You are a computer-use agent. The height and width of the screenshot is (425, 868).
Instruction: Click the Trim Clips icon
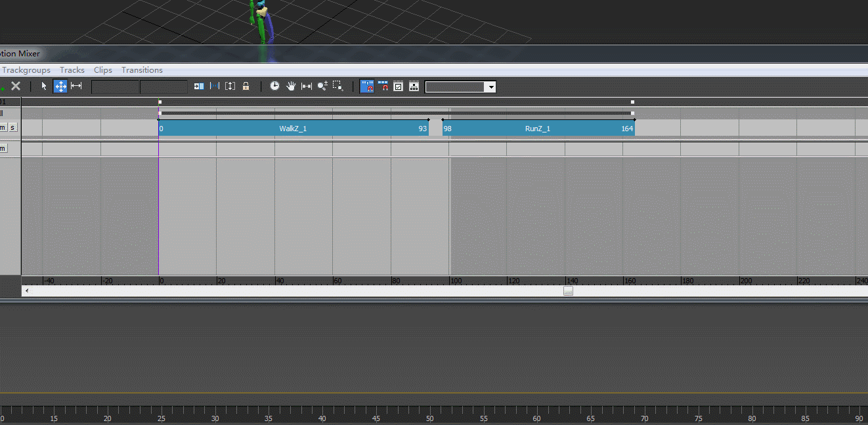[x=199, y=86]
